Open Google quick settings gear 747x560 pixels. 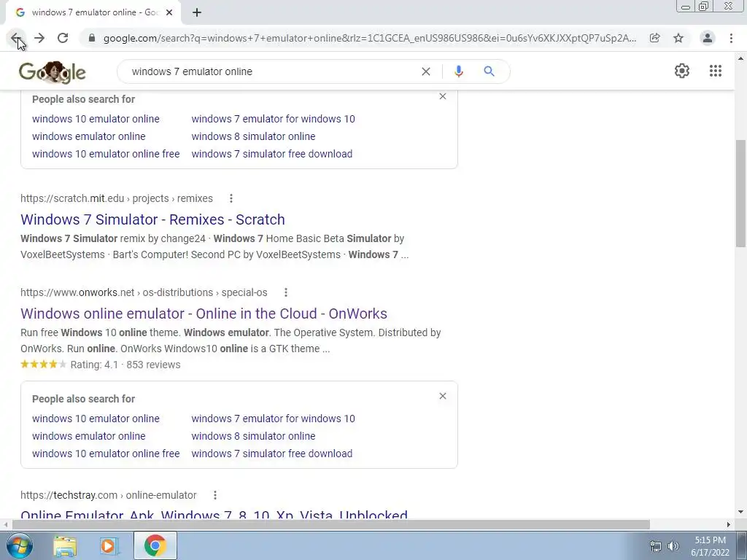(x=682, y=71)
